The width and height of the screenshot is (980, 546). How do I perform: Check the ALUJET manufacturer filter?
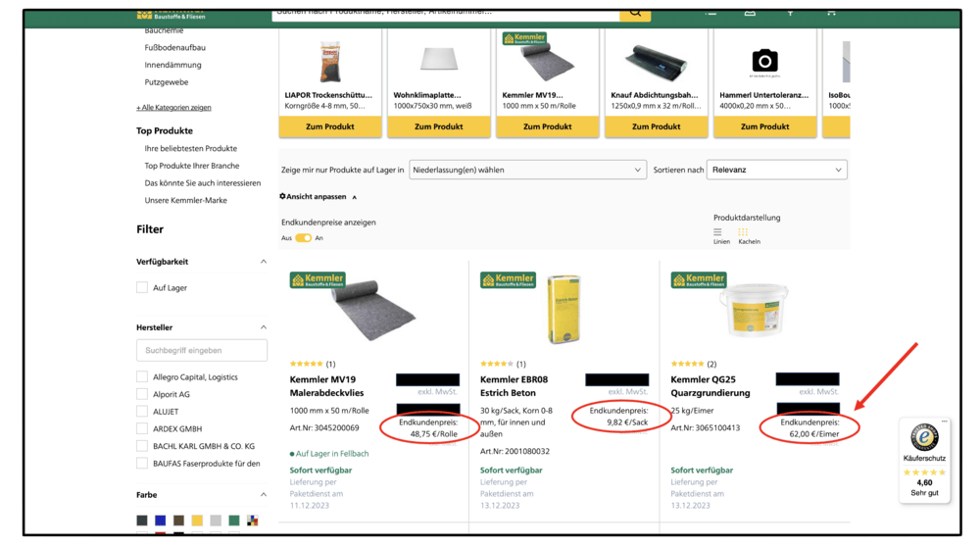[x=142, y=412]
